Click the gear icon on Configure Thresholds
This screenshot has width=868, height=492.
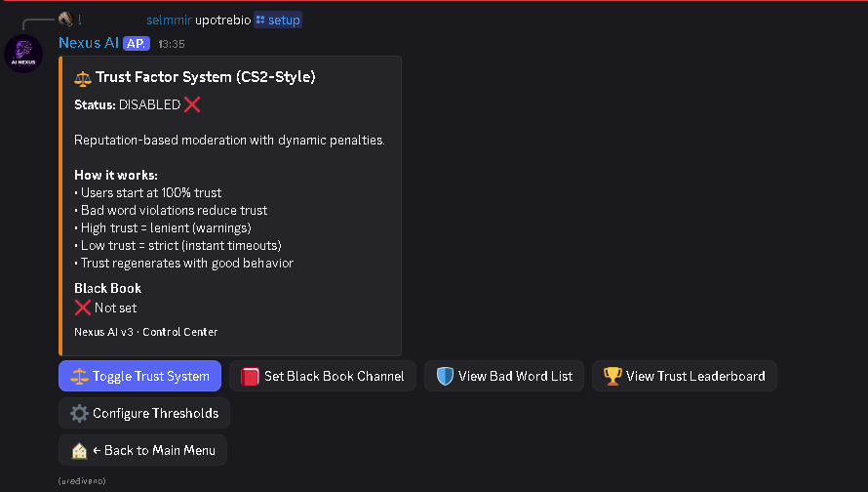(80, 413)
